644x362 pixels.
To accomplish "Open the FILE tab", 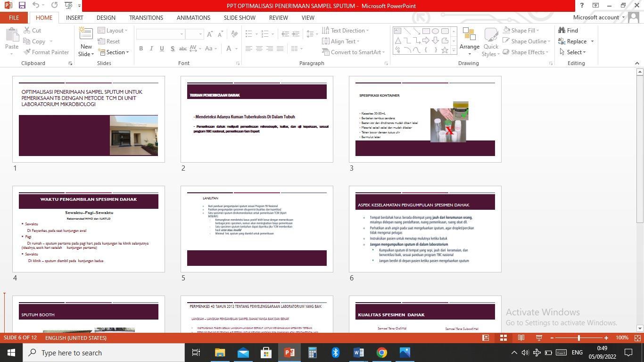I will (x=14, y=17).
